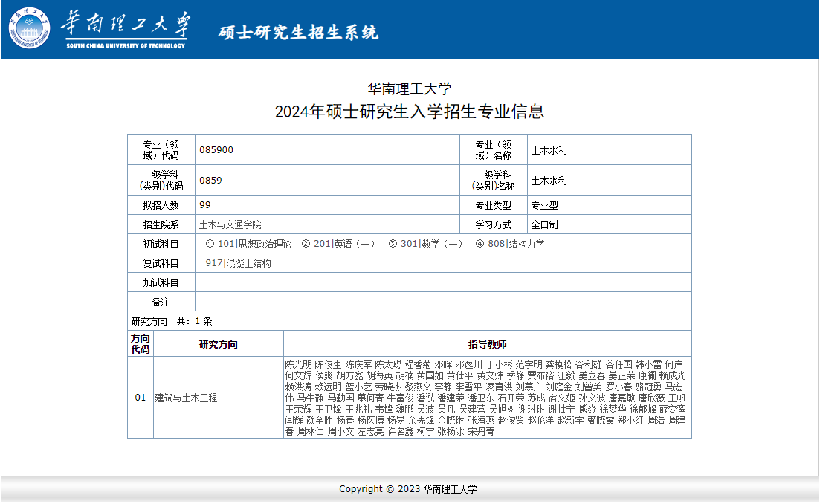Image resolution: width=820 pixels, height=504 pixels.
Task: Click advisor name 陈光明 in the list
Action: tap(298, 364)
